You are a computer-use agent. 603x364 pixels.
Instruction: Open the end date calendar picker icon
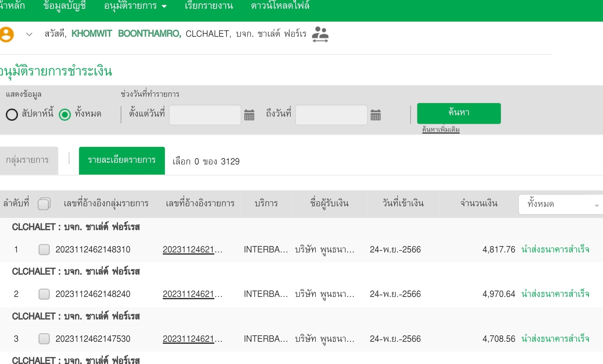pyautogui.click(x=375, y=115)
